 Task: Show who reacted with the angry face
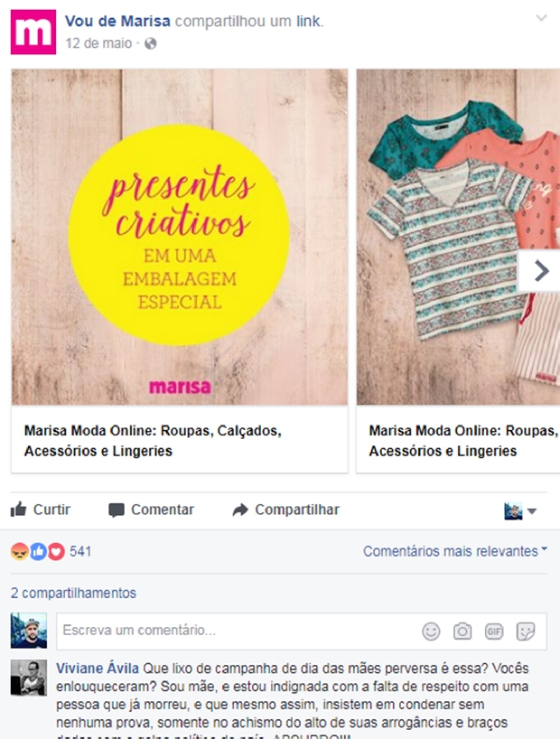pyautogui.click(x=19, y=551)
